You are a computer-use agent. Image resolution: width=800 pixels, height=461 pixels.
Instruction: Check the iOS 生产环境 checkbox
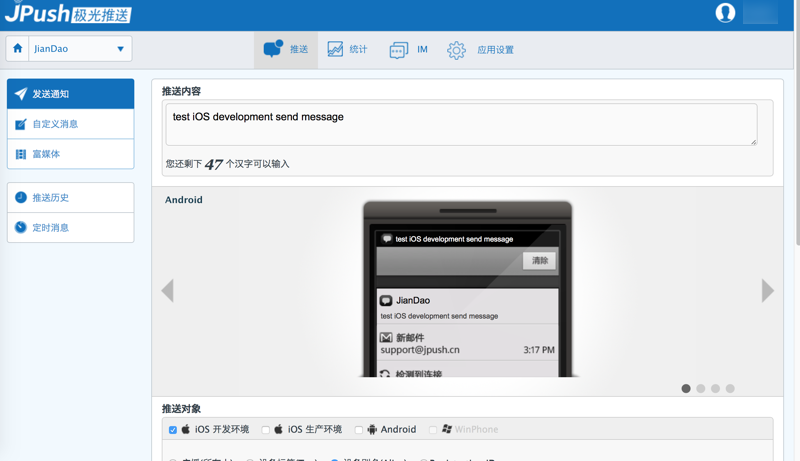tap(265, 430)
